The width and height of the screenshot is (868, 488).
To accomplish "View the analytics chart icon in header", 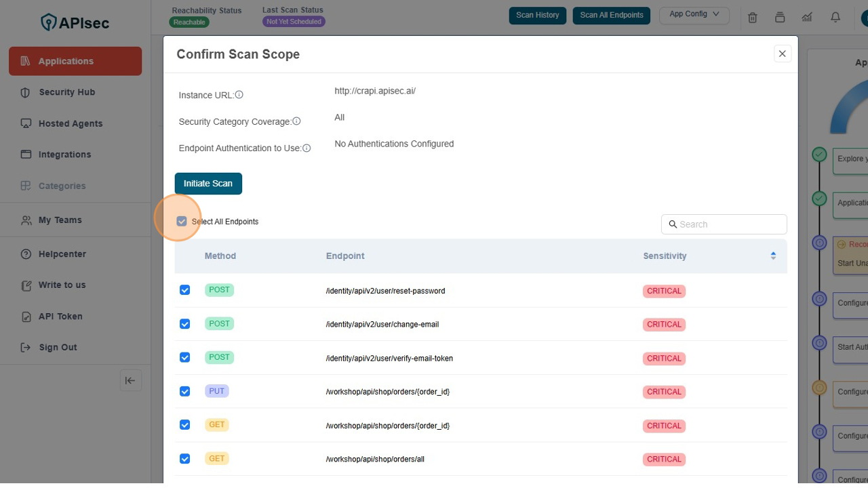I will click(x=806, y=18).
